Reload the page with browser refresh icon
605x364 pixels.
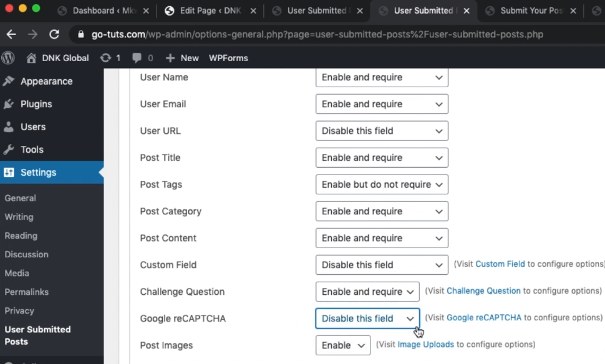[x=54, y=34]
